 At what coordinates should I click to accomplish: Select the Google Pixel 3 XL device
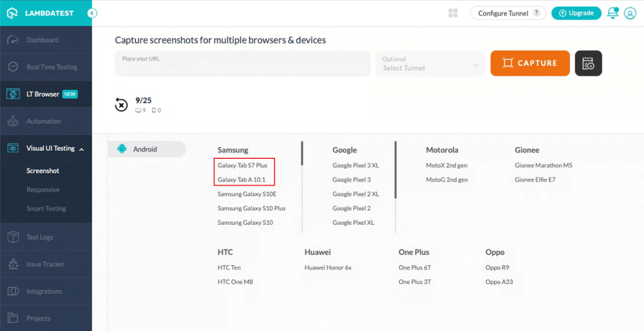[355, 166]
